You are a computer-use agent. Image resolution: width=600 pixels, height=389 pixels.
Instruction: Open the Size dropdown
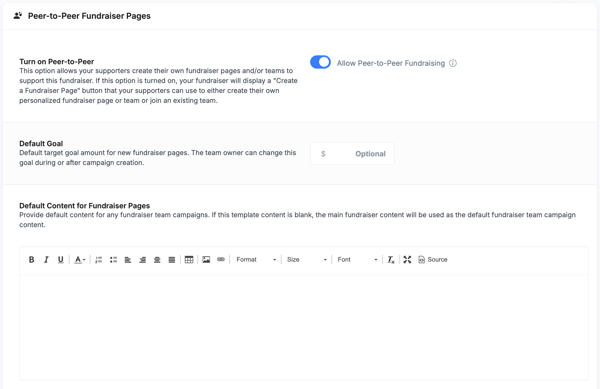click(307, 260)
